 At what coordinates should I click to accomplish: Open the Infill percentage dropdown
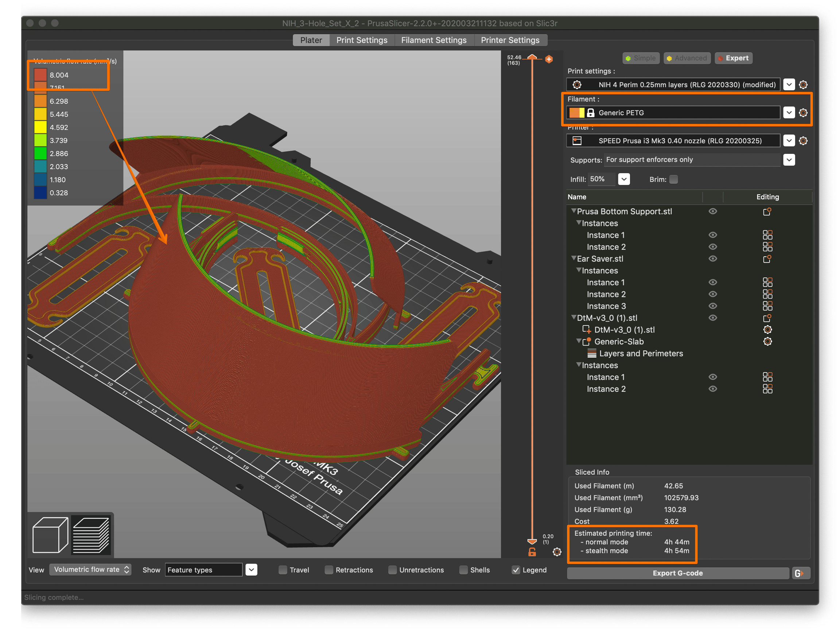(x=624, y=179)
